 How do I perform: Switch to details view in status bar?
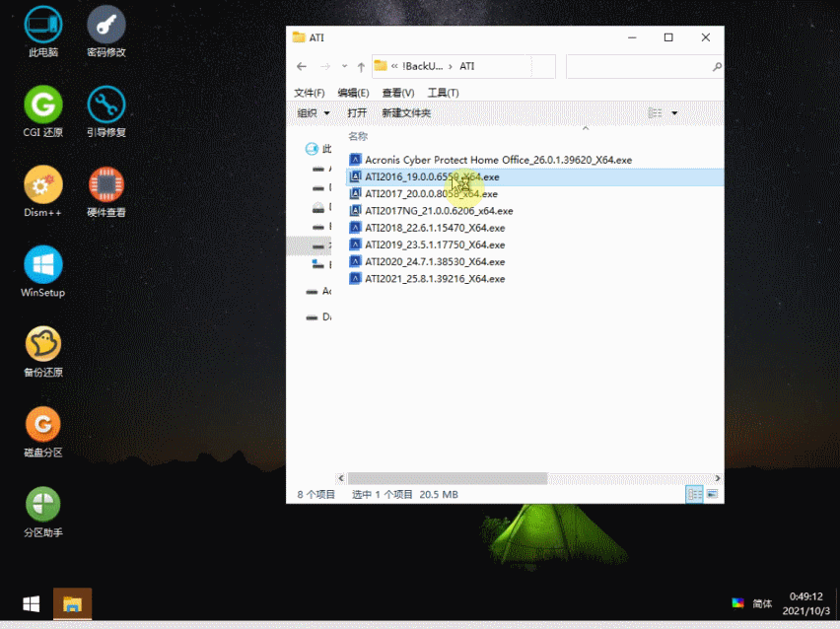695,494
